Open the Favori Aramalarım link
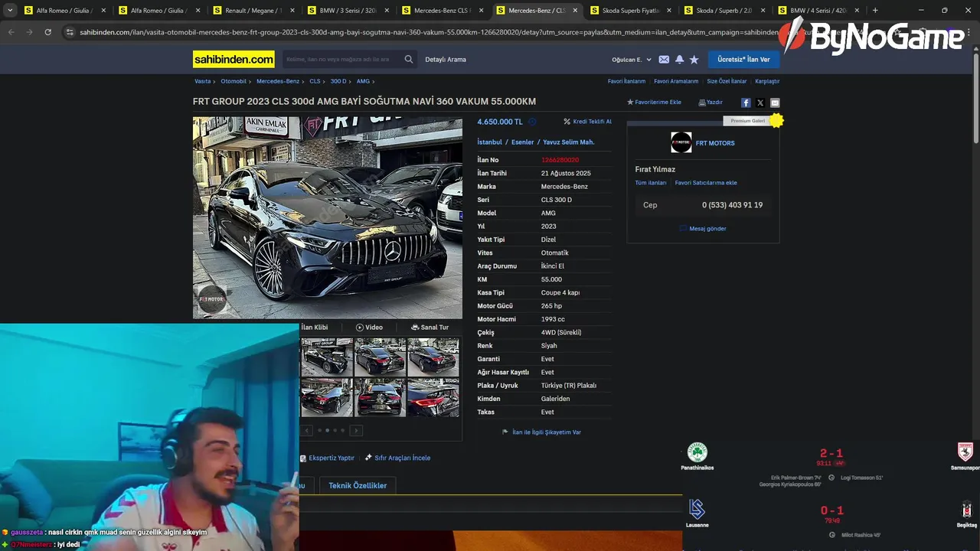980x551 pixels. click(676, 81)
